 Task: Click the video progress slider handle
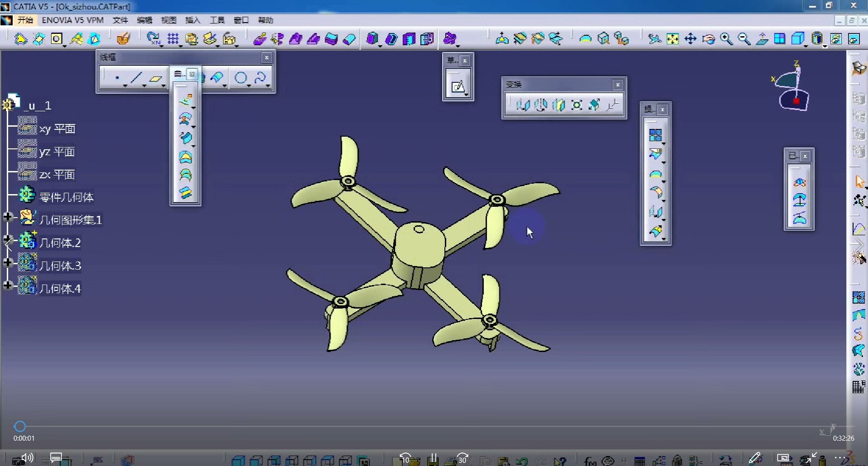20,426
